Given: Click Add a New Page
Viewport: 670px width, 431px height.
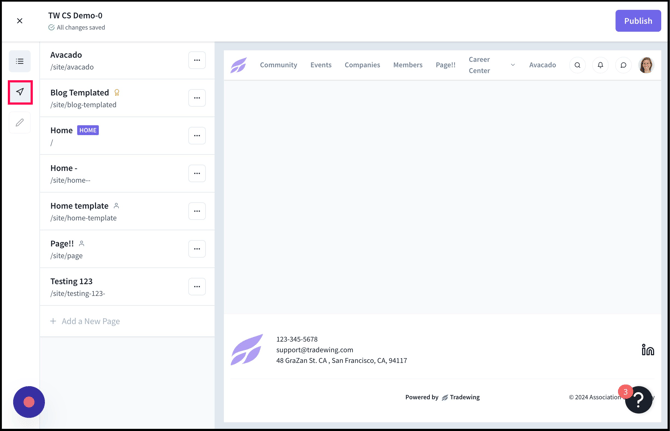Looking at the screenshot, I should 85,321.
